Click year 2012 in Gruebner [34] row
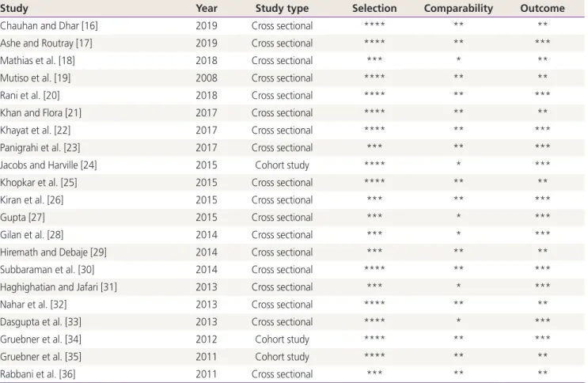Image resolution: width=588 pixels, height=383 pixels. click(x=207, y=339)
